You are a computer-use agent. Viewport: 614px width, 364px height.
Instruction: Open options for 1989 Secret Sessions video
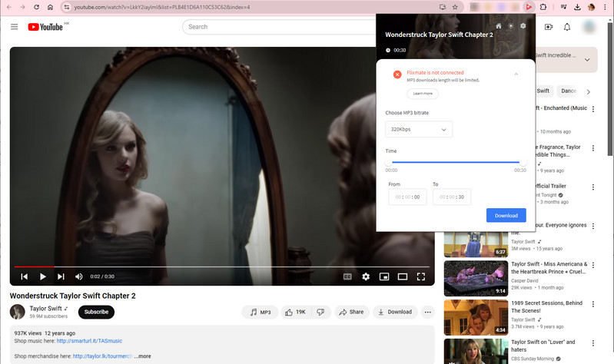click(x=593, y=304)
